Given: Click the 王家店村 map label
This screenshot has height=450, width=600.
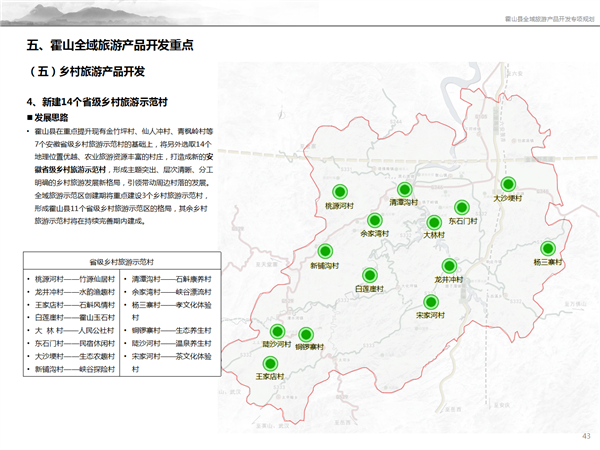Looking at the screenshot, I should tap(270, 377).
